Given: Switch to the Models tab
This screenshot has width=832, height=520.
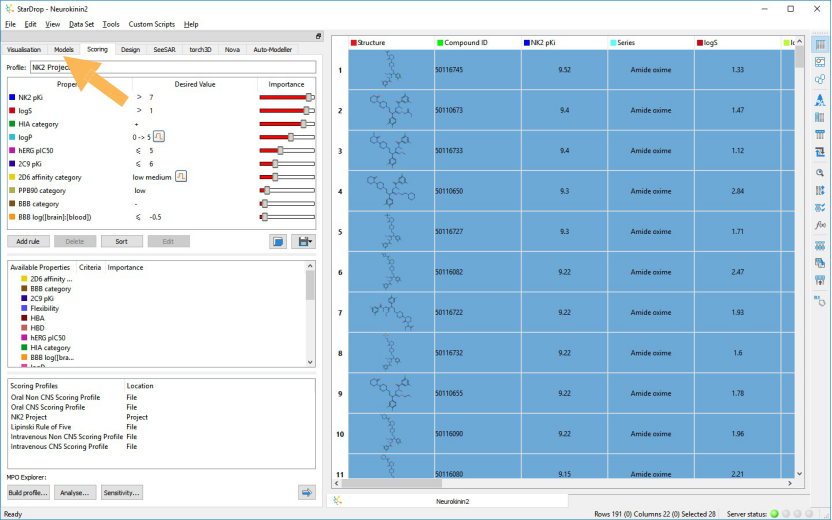Looking at the screenshot, I should pos(64,49).
